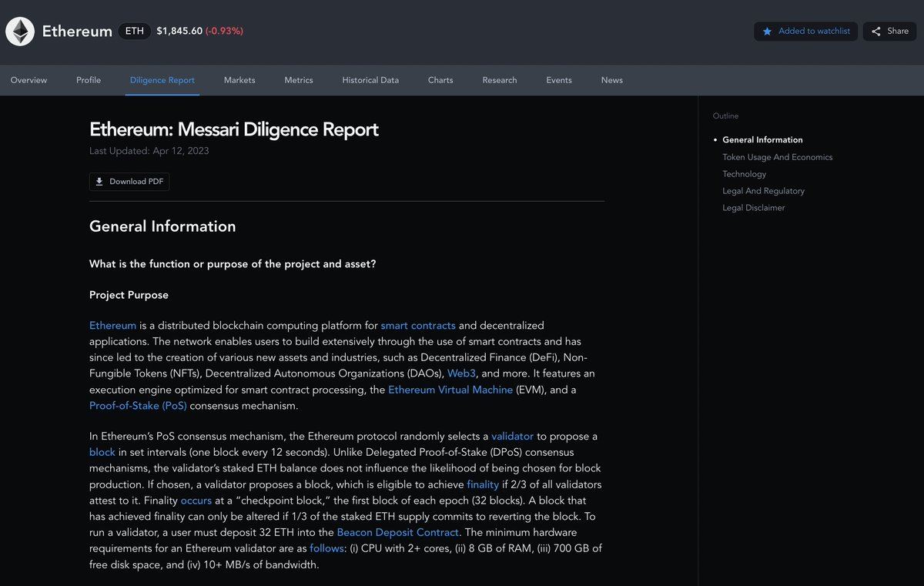This screenshot has width=924, height=586.
Task: Jump to General Information in outline
Action: (762, 140)
